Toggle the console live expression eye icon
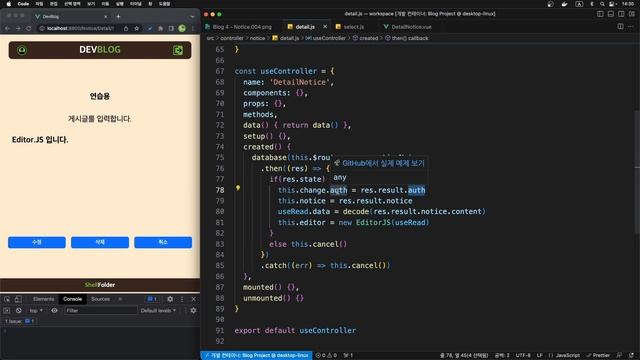 point(54,311)
